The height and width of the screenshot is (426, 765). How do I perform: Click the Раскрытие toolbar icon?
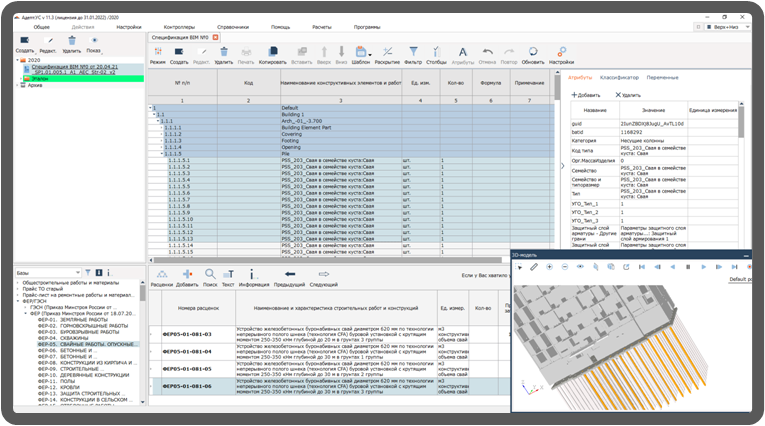387,51
